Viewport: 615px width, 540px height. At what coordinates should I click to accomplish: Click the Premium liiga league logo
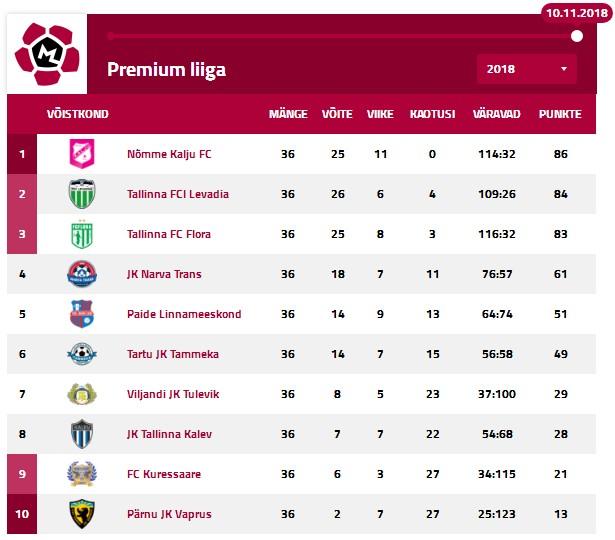[47, 54]
